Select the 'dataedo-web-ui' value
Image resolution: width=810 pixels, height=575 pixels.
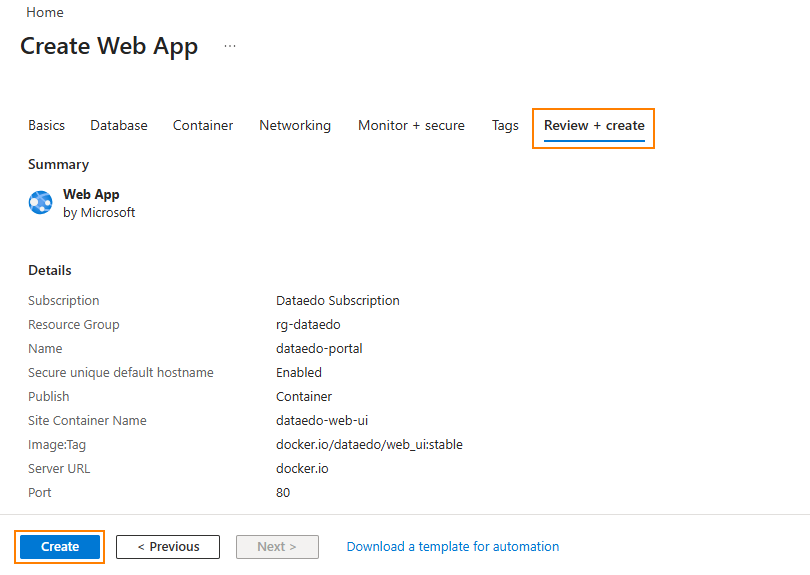click(x=322, y=421)
